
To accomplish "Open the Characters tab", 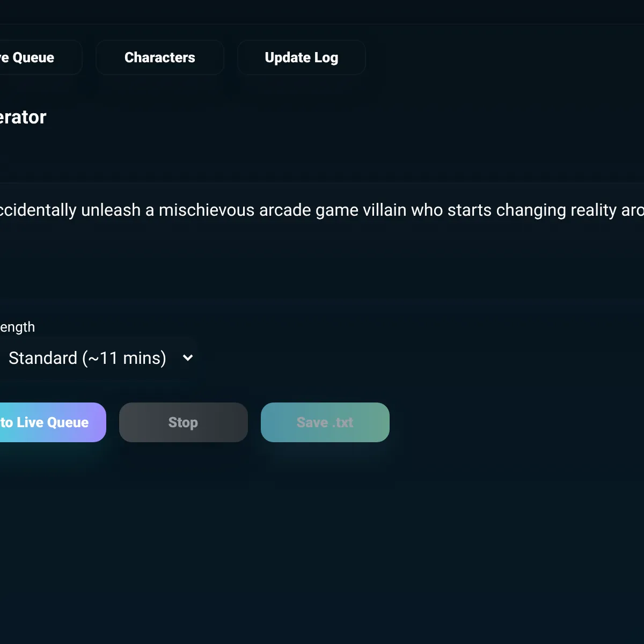I will tap(159, 57).
